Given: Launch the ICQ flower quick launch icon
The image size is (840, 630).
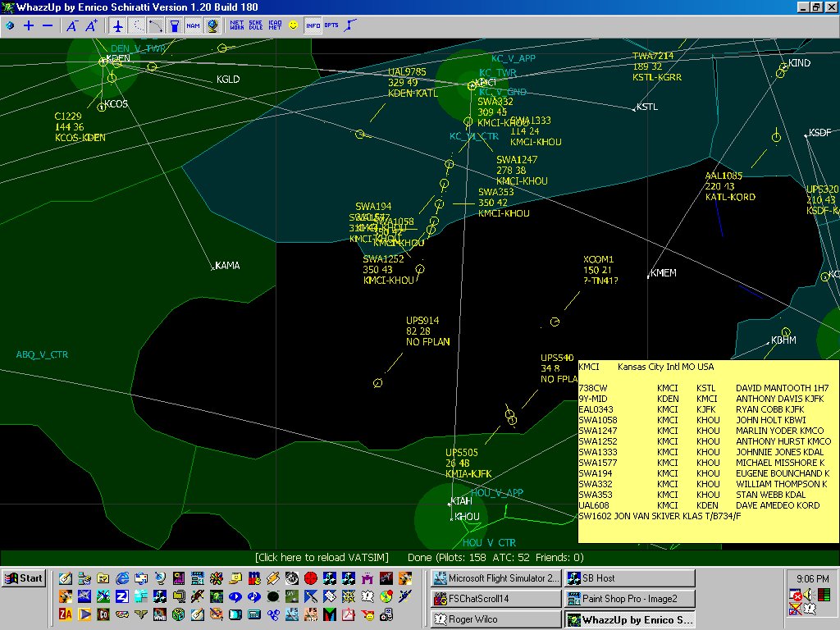Looking at the screenshot, I should tap(217, 578).
